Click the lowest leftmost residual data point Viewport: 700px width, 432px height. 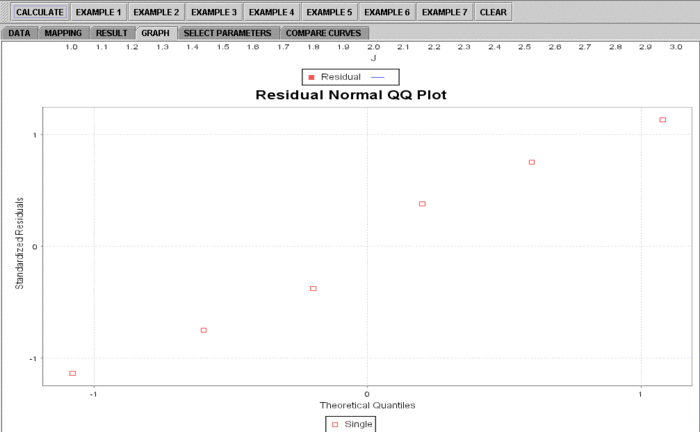point(72,373)
